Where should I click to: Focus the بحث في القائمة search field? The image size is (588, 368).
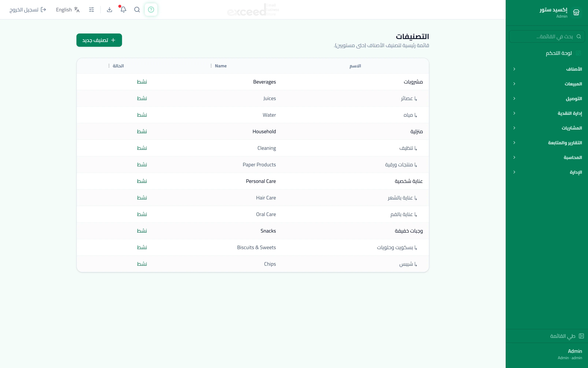547,36
